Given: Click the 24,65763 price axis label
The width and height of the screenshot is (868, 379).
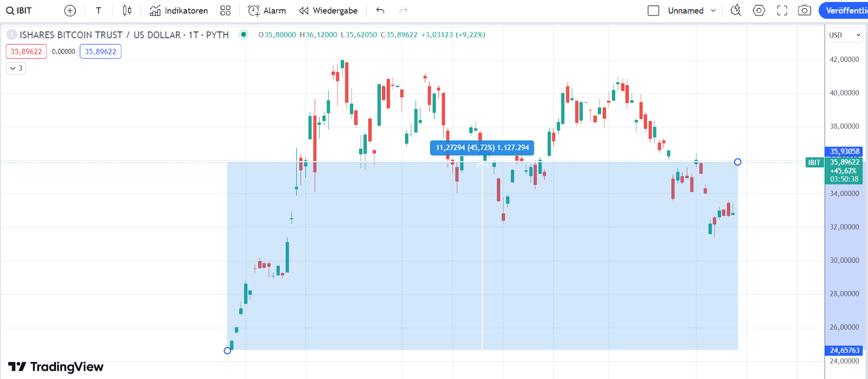Looking at the screenshot, I should 845,351.
